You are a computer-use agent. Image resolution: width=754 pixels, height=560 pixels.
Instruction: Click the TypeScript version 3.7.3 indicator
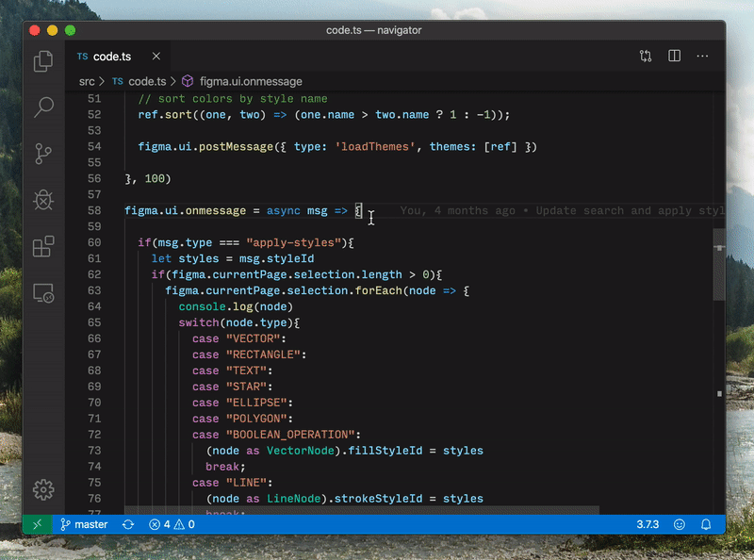(x=647, y=524)
